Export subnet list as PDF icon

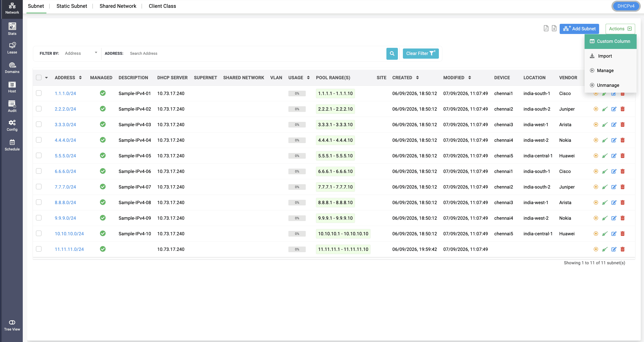pyautogui.click(x=546, y=28)
